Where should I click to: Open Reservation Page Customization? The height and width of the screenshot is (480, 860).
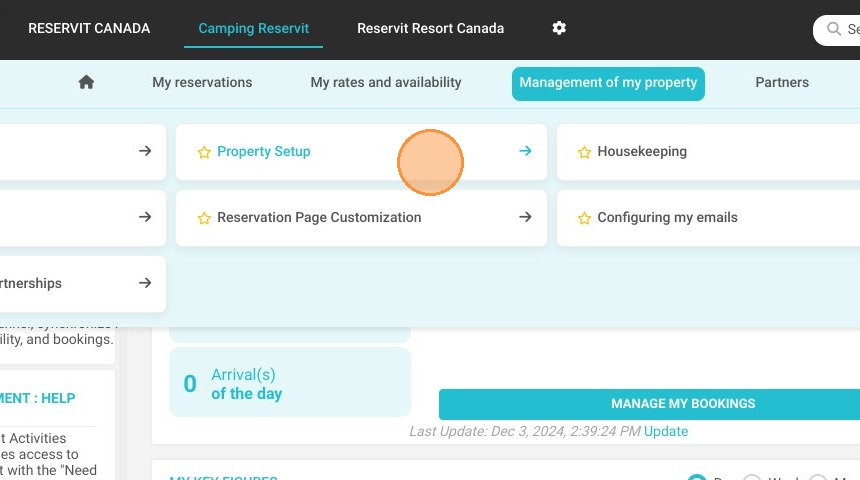coord(319,217)
